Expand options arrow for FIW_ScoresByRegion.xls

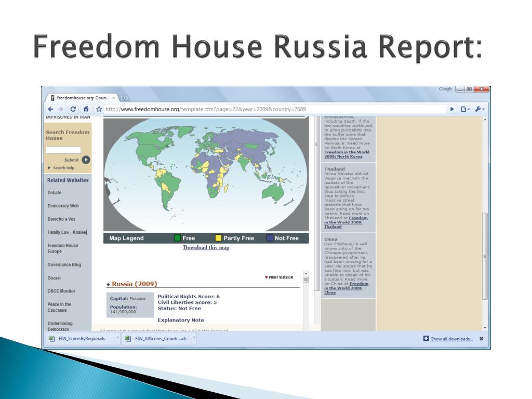coord(118,338)
